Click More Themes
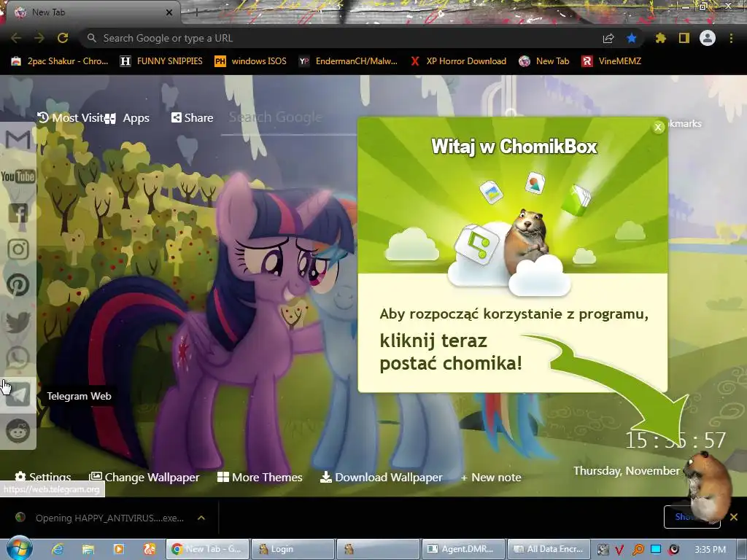 (260, 477)
